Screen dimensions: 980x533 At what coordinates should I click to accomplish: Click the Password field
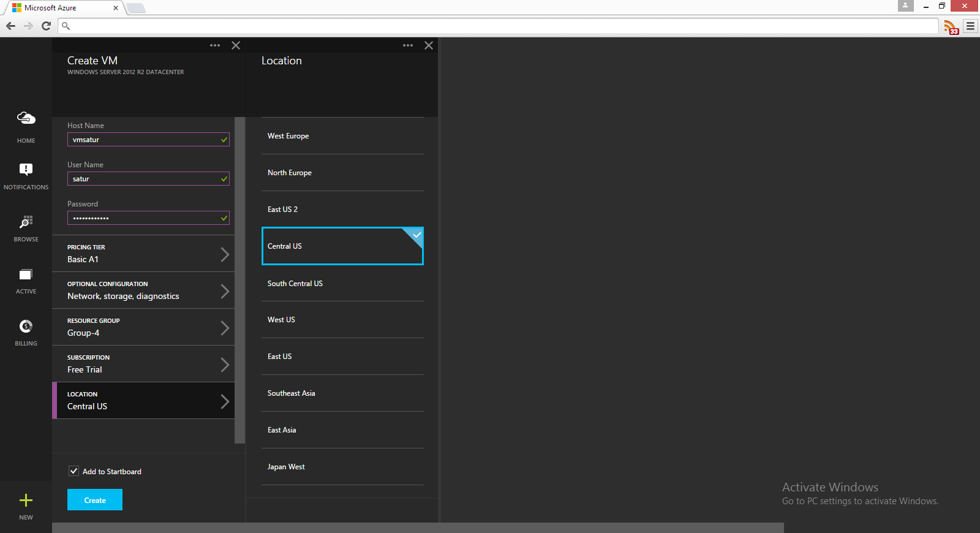148,218
